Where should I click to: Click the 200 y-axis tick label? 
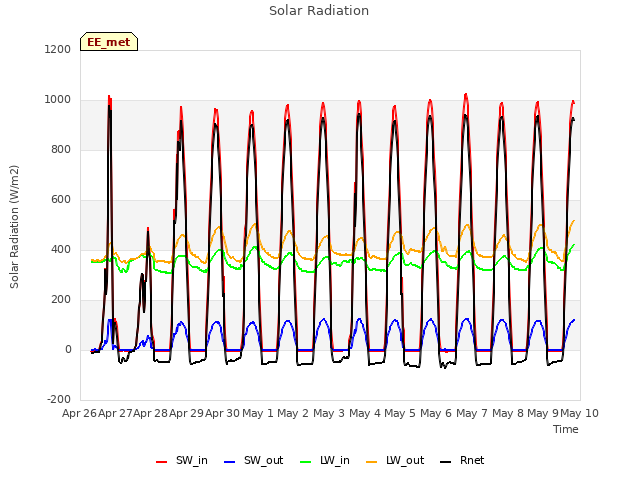coord(60,300)
